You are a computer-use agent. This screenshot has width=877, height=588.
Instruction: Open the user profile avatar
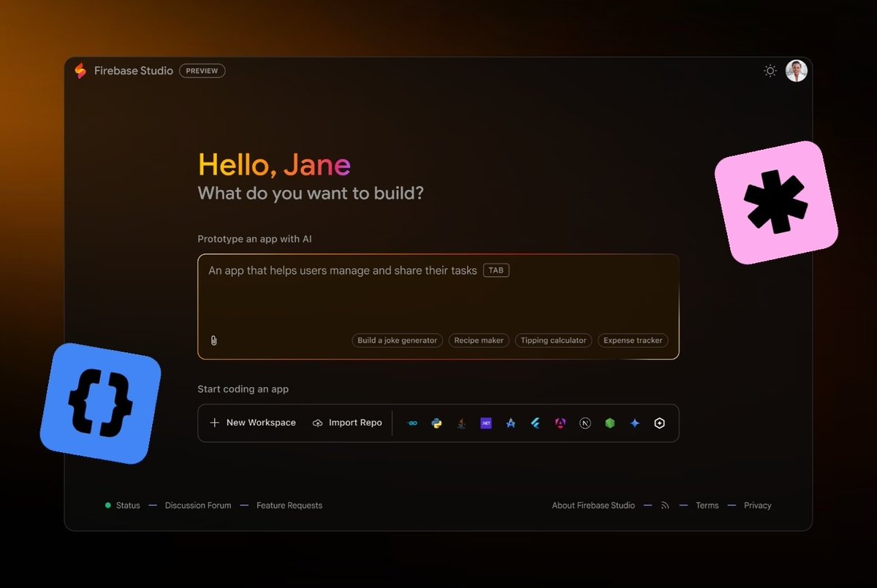[797, 71]
